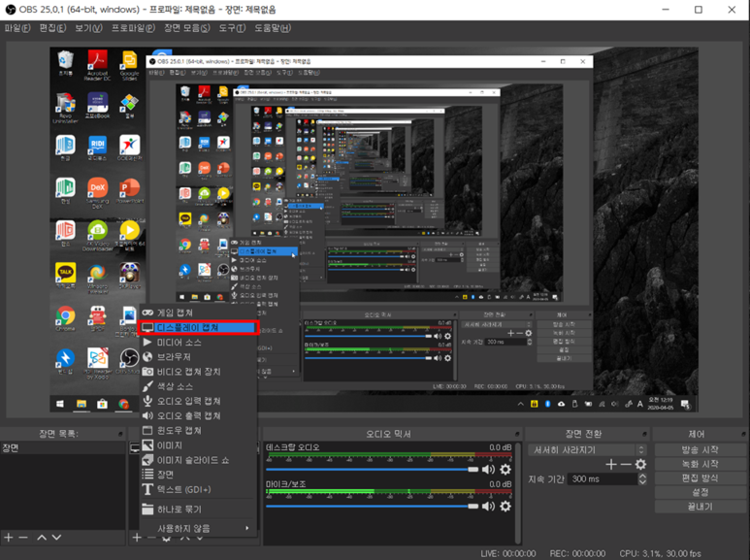750x560 pixels.
Task: Open the 도움말 menu
Action: [273, 28]
